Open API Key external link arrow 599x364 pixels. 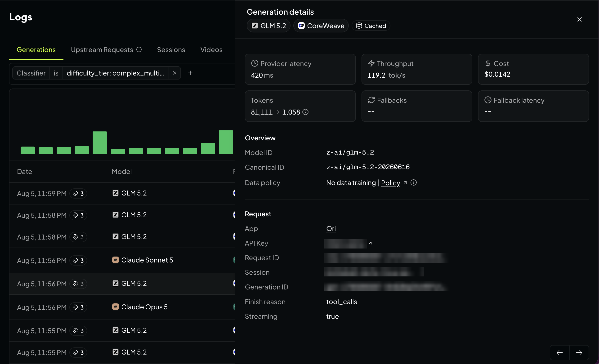tap(370, 243)
